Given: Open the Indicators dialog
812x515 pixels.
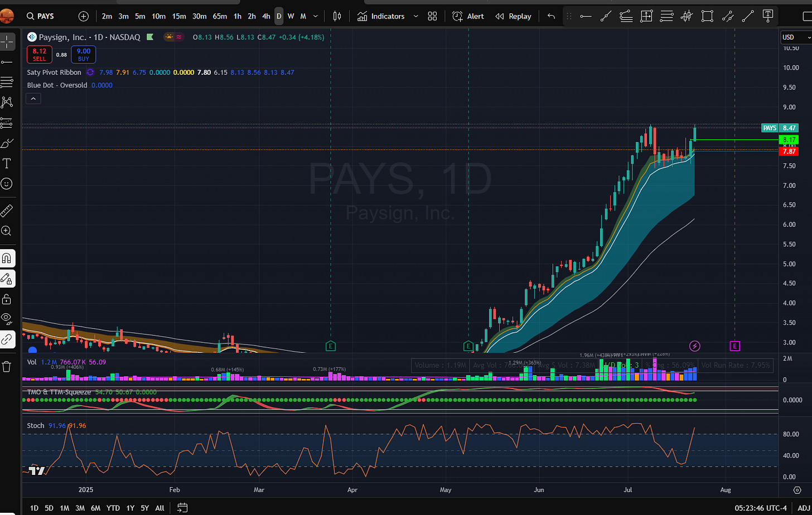Looking at the screenshot, I should pos(381,16).
